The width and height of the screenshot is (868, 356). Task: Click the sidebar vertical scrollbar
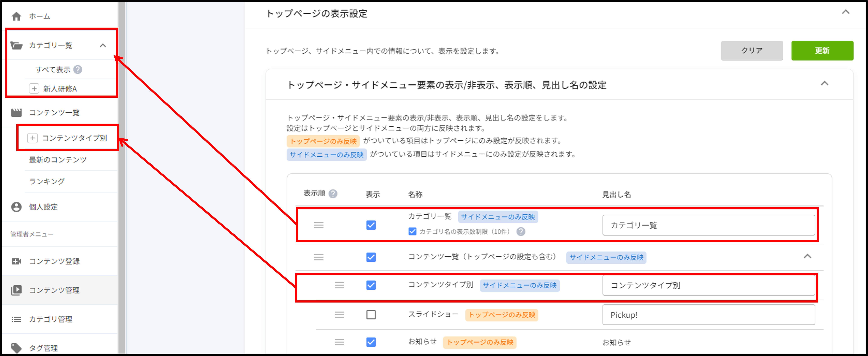[122, 178]
